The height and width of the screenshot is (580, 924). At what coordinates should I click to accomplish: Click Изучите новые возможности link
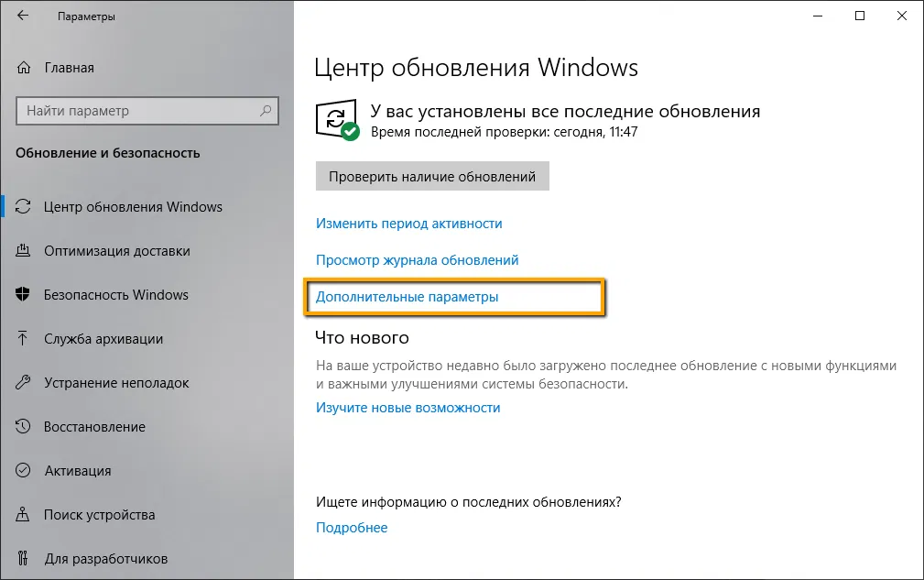tap(408, 408)
